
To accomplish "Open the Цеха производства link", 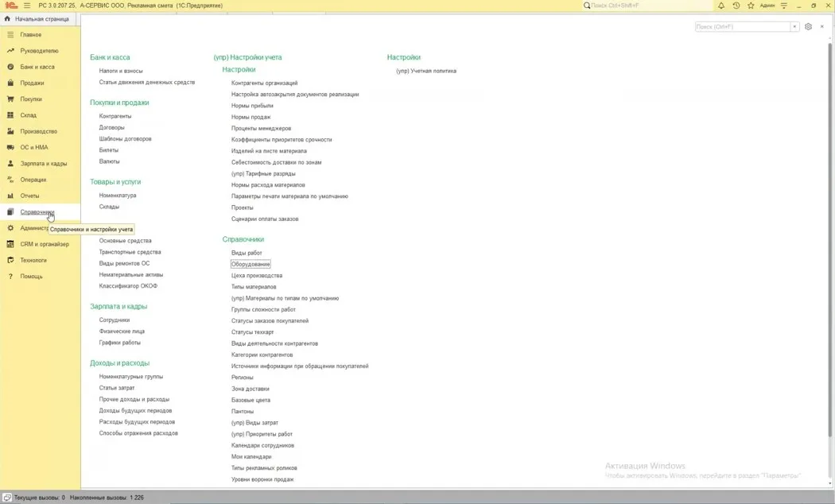I will click(257, 276).
